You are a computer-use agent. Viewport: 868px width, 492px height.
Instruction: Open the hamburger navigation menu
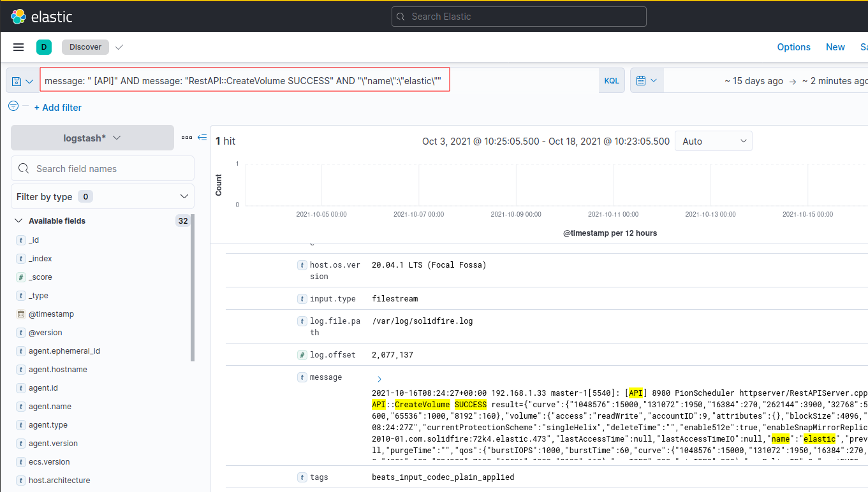tap(18, 47)
